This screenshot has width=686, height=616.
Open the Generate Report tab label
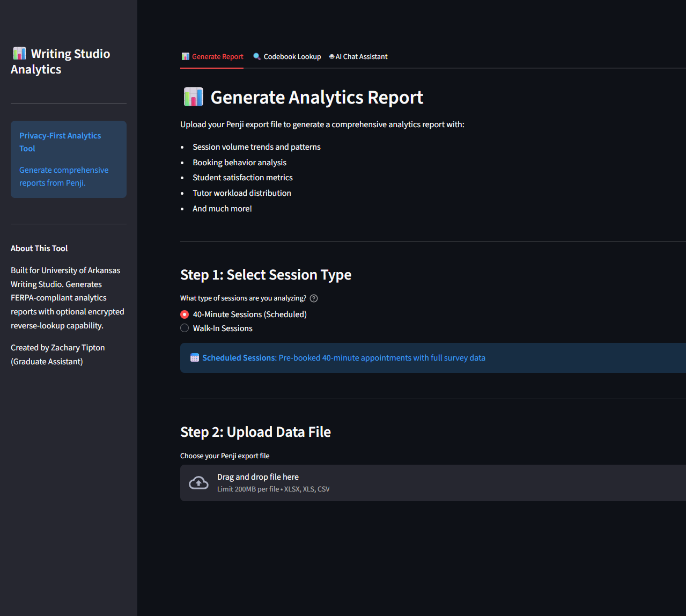[x=217, y=56]
